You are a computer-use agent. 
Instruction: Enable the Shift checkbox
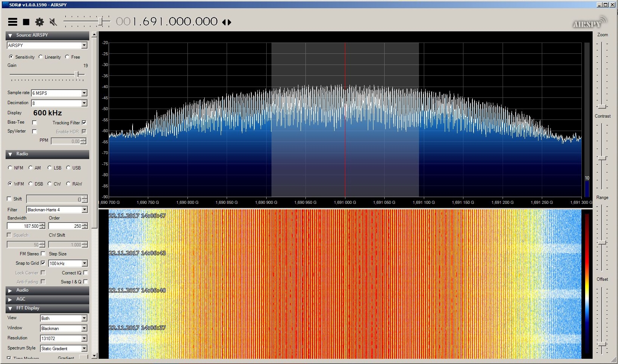[x=9, y=199]
